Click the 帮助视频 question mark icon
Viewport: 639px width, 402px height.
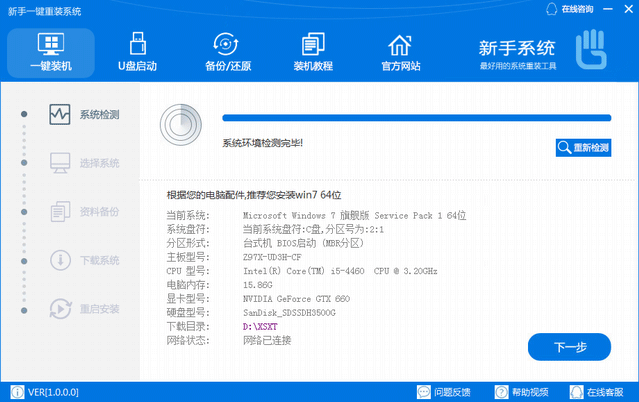click(x=501, y=392)
